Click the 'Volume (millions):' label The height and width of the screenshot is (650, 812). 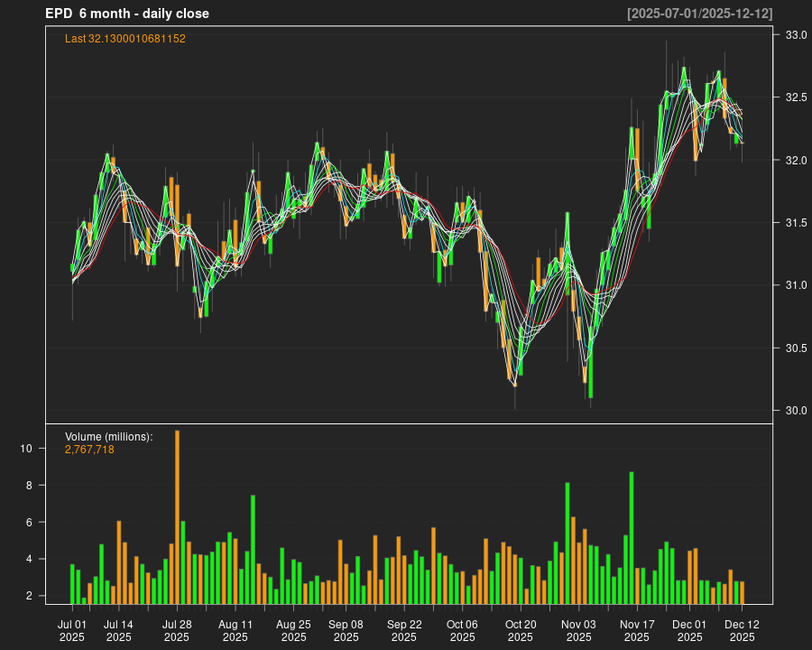pos(108,437)
